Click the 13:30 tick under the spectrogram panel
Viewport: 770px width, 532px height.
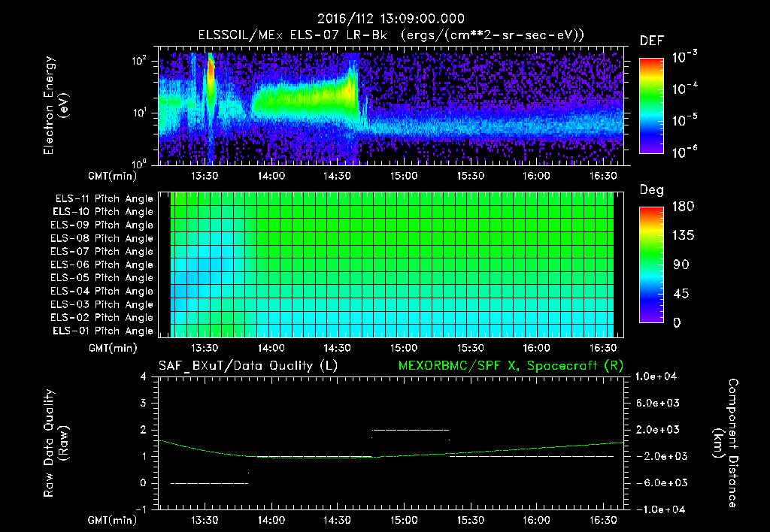[x=205, y=176]
